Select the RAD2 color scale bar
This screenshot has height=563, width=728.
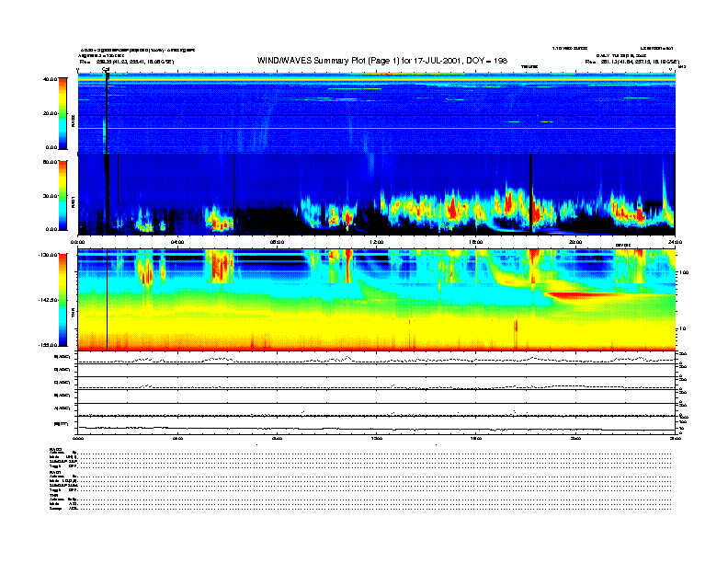click(x=63, y=114)
